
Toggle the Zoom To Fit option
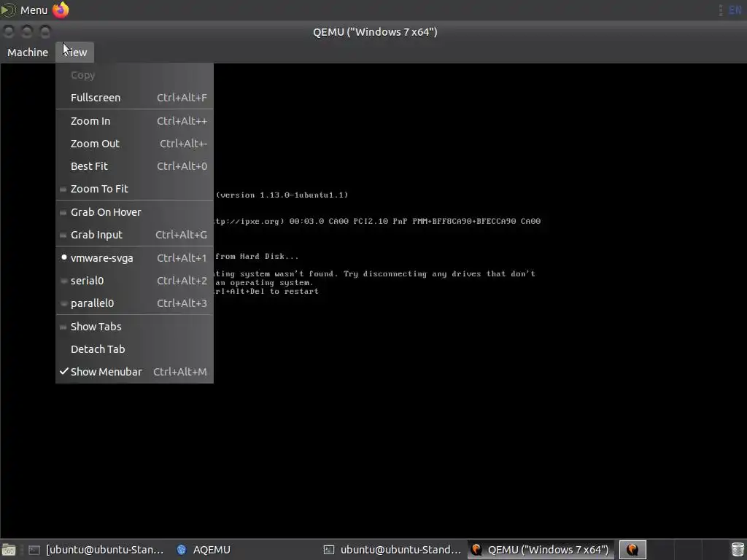134,189
